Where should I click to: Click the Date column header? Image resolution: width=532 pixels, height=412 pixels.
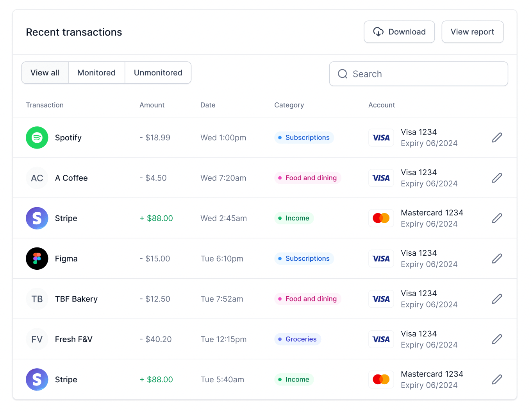208,105
